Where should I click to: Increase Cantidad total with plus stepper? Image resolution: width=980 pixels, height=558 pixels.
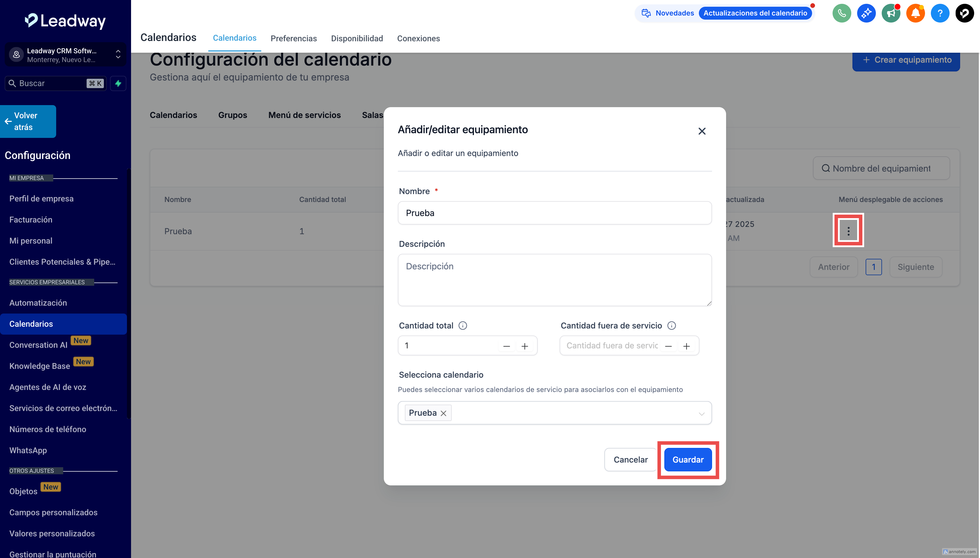[525, 346]
